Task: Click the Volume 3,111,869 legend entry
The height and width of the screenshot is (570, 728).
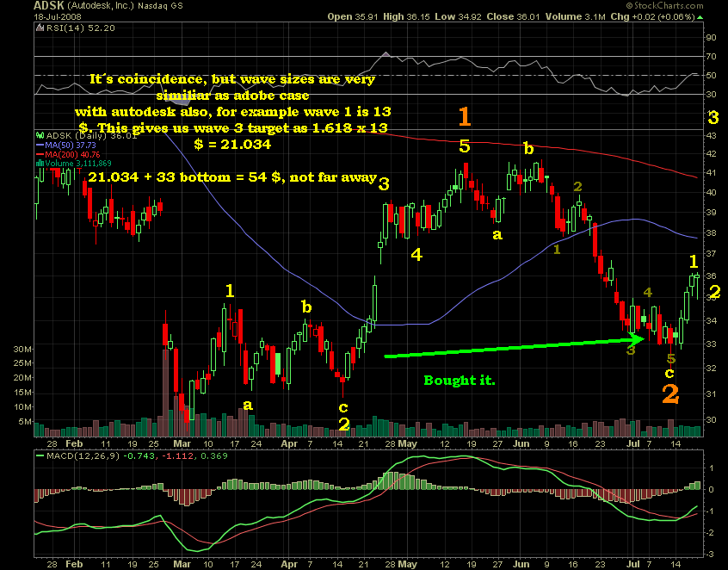Action: click(x=78, y=164)
